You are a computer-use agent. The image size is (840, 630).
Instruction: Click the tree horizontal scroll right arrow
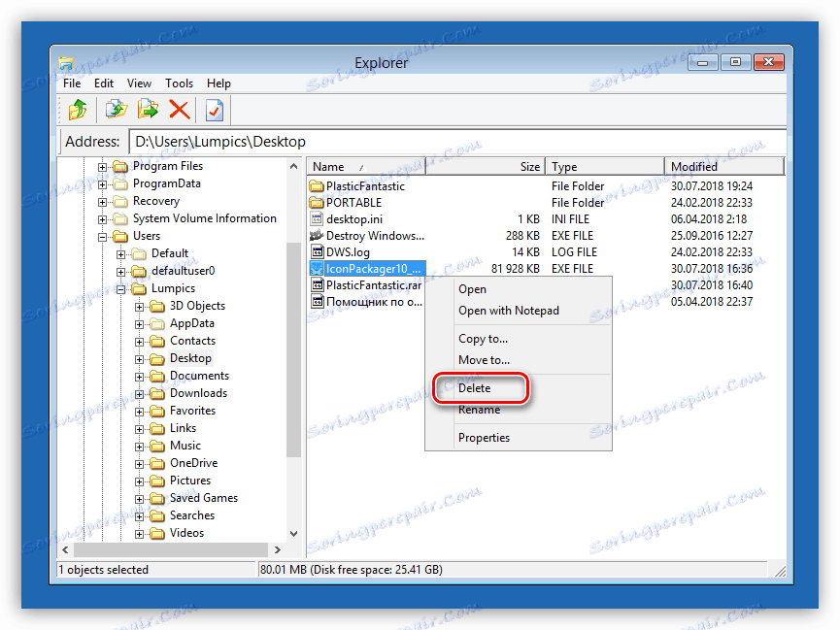[x=277, y=549]
